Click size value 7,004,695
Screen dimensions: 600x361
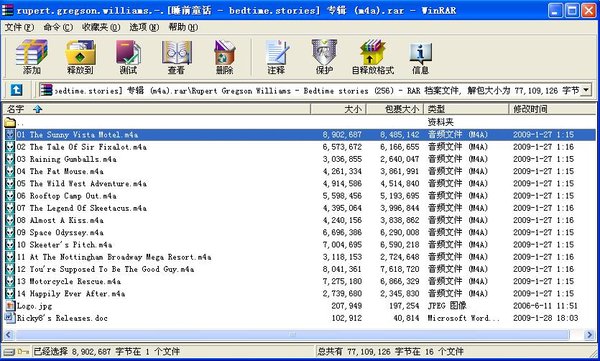tap(342, 245)
